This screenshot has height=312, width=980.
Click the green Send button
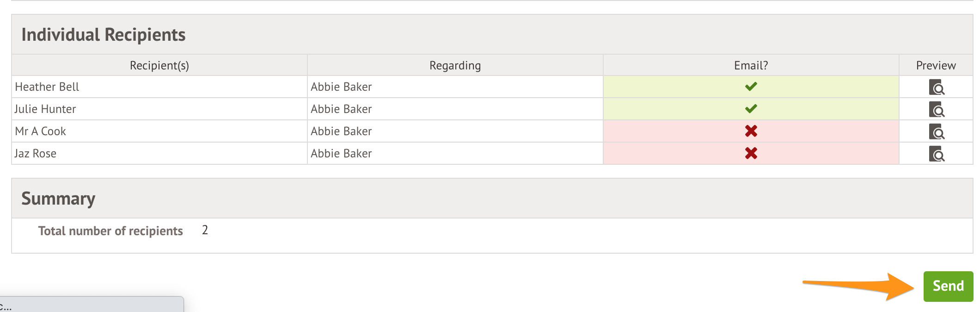pos(948,286)
